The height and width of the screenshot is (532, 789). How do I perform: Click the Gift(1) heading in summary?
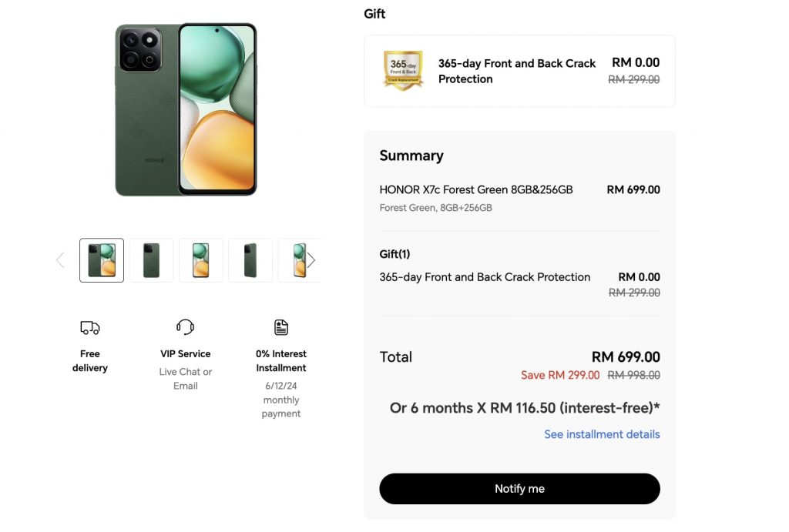394,254
